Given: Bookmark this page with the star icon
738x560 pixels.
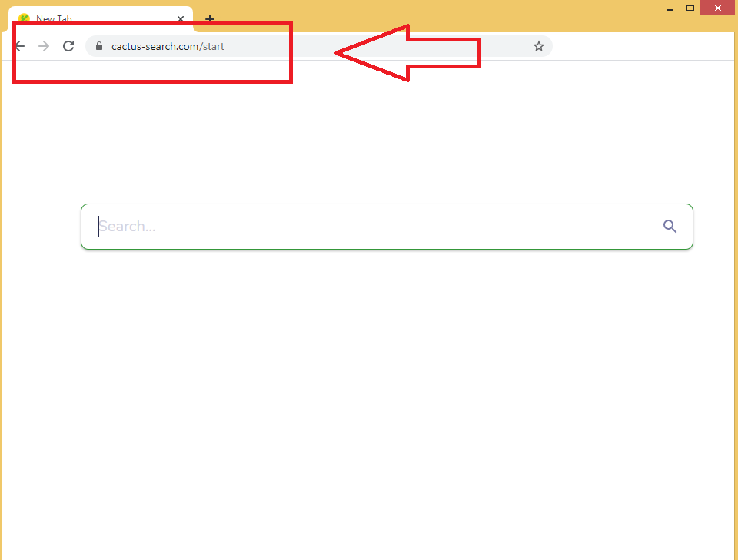Looking at the screenshot, I should click(x=538, y=46).
